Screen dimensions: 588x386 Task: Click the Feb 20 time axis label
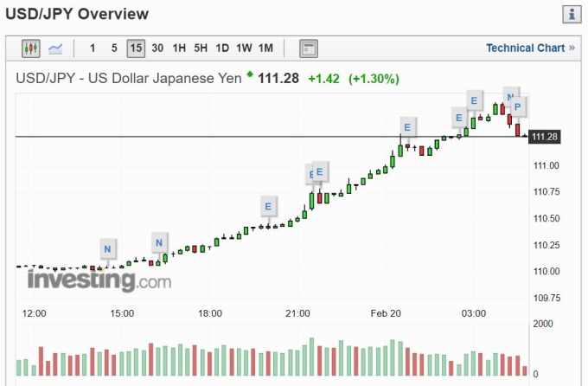point(386,313)
